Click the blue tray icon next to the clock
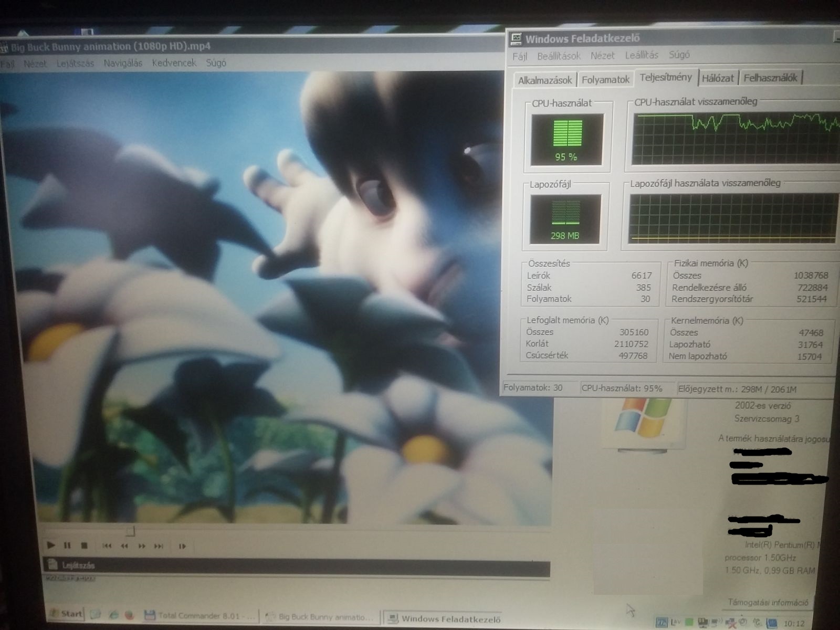Image resolution: width=840 pixels, height=630 pixels. click(x=772, y=623)
